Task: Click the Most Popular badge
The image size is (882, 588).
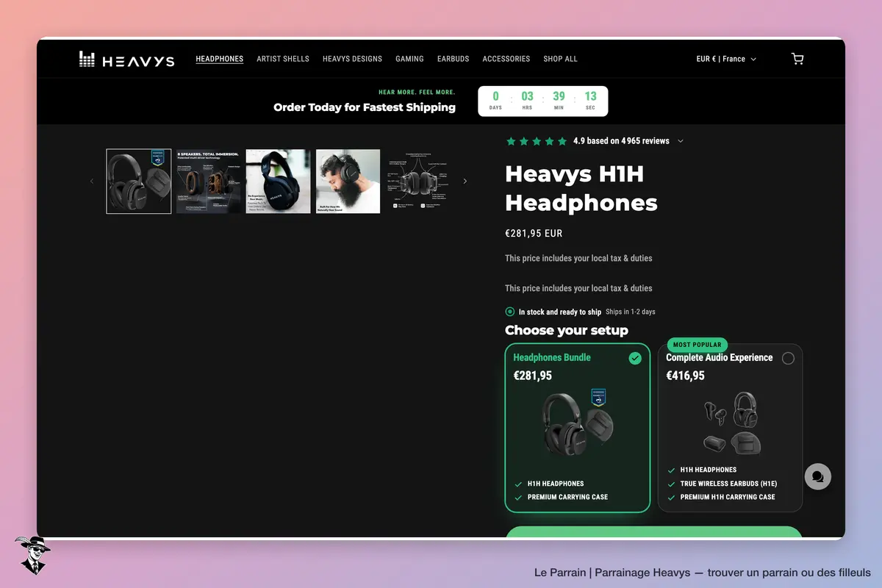Action: tap(698, 345)
